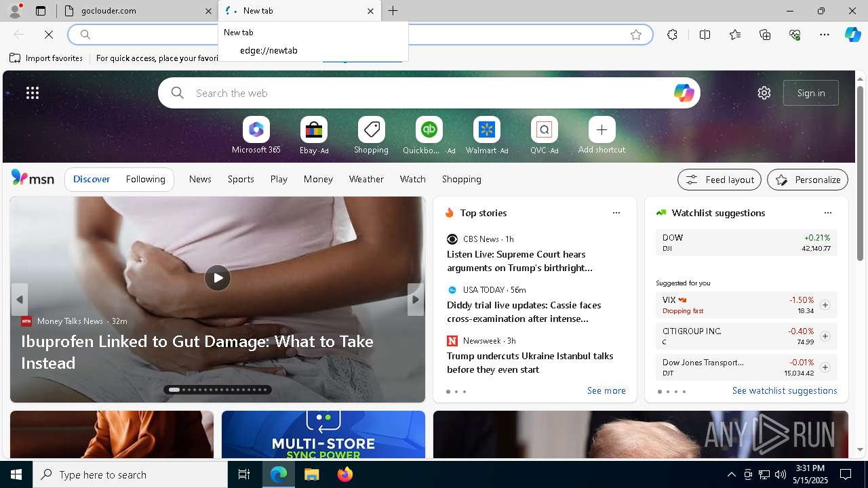Open Top stories more options
This screenshot has height=488, width=868.
tap(616, 213)
